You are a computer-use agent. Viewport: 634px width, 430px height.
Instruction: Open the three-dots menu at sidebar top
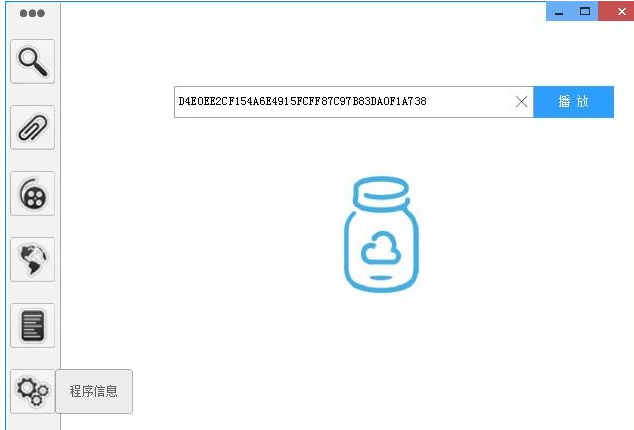pyautogui.click(x=32, y=13)
